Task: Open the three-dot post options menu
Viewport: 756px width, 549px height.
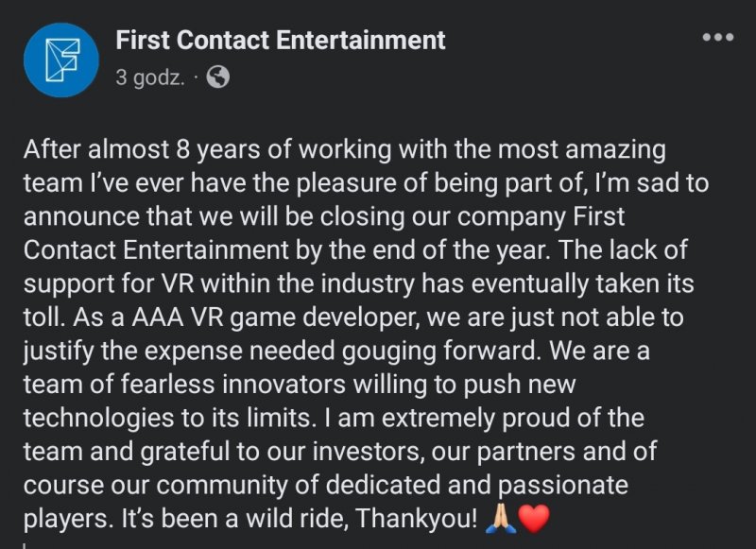Action: click(x=718, y=37)
